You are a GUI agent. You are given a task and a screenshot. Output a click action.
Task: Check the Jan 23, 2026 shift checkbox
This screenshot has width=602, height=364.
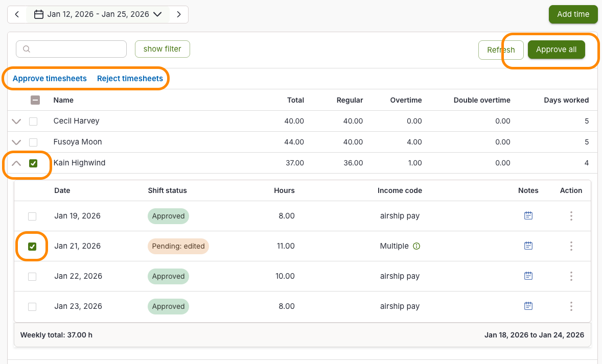tap(32, 307)
